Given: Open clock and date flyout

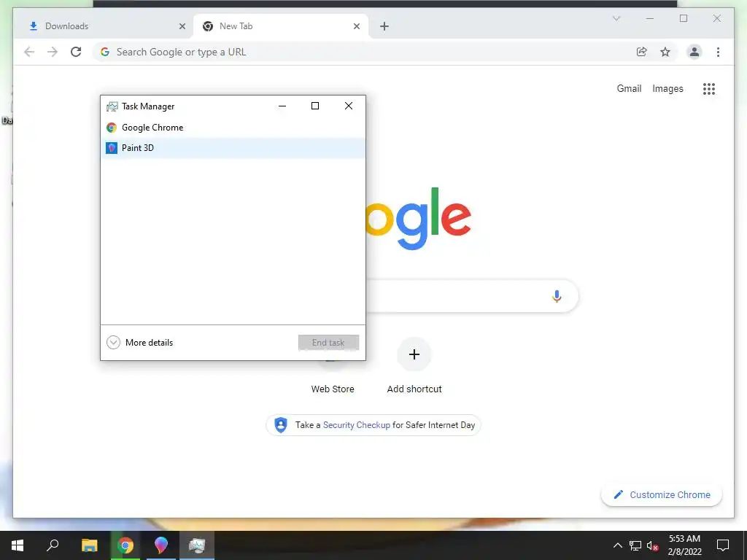Looking at the screenshot, I should [x=684, y=545].
